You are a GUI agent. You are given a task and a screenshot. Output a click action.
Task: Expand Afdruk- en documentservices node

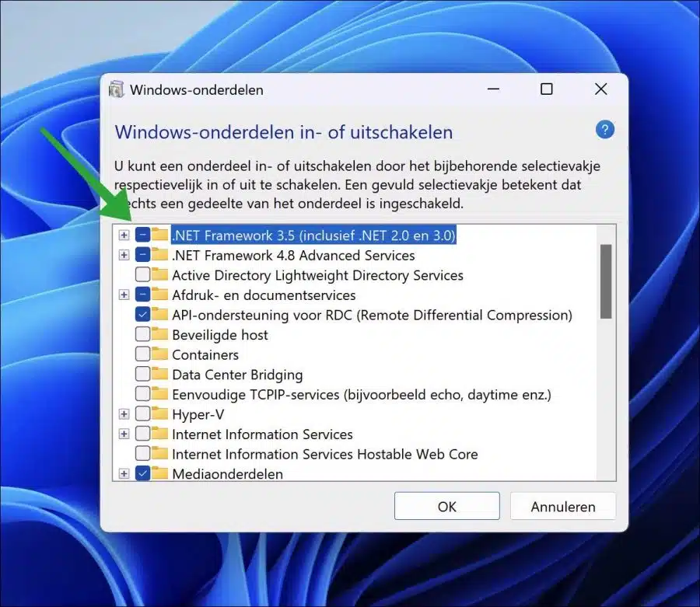pos(124,295)
